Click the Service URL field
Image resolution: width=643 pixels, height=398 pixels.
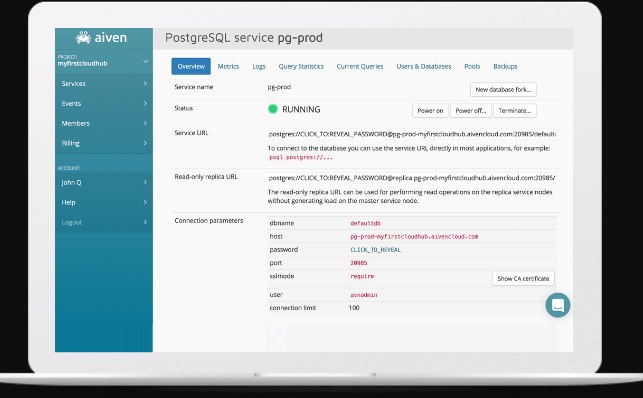point(412,134)
